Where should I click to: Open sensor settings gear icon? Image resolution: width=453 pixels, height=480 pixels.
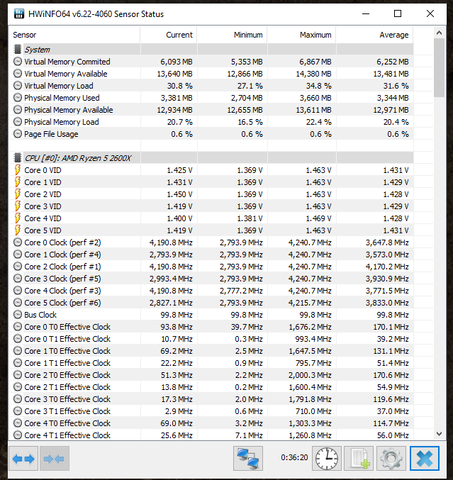[391, 459]
